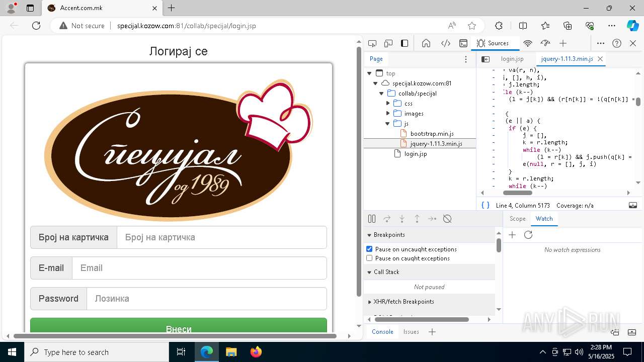Open the Issues drawer tab
The width and height of the screenshot is (644, 362).
click(x=411, y=332)
